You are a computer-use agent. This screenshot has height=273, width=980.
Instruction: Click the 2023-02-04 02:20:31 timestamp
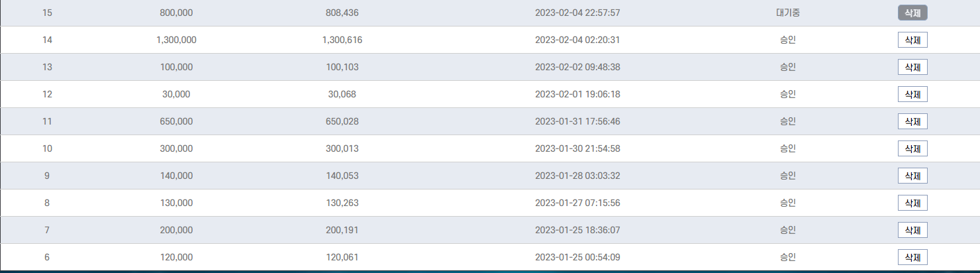tap(577, 40)
